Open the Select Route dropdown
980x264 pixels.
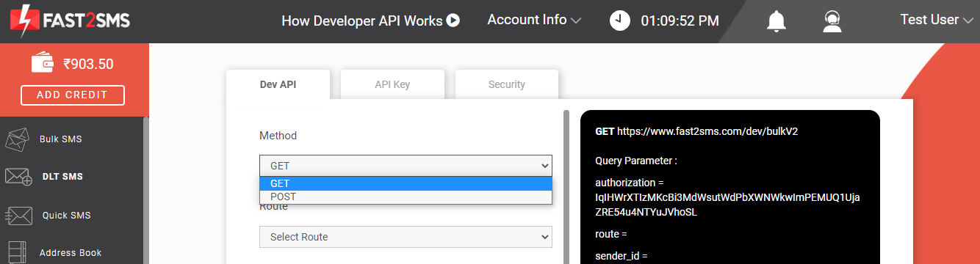(x=406, y=237)
